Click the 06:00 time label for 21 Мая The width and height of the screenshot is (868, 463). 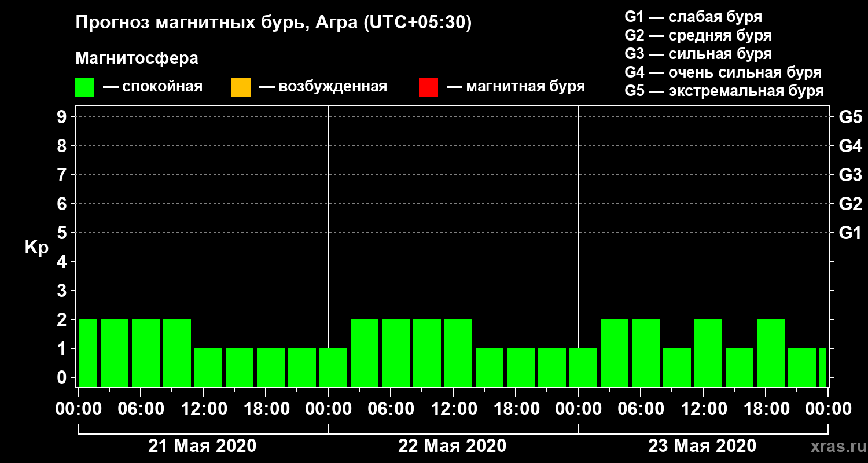[141, 409]
